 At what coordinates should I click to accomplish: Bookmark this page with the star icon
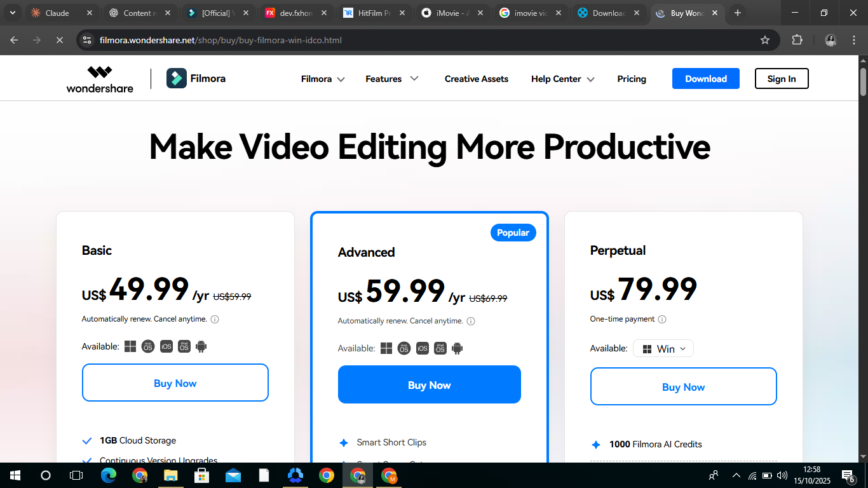(765, 40)
